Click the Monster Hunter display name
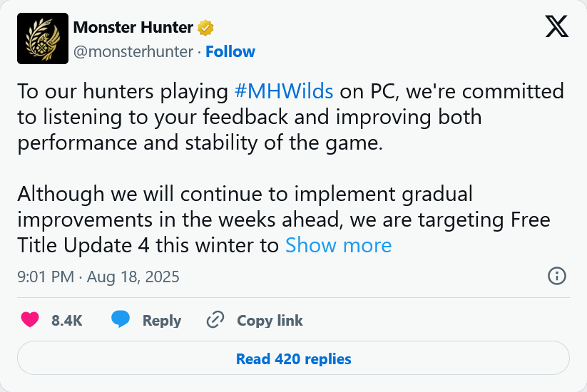 tap(133, 27)
